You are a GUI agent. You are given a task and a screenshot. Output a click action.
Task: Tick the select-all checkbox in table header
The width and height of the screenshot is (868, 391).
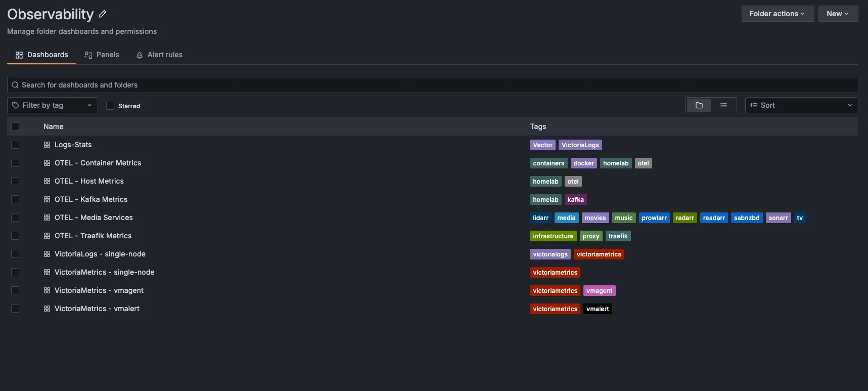pos(15,126)
